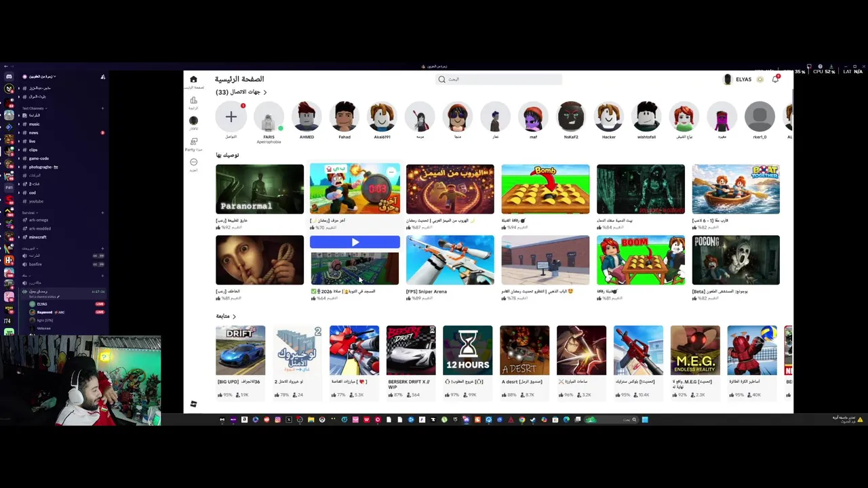
Task: Open [FPS] Sniper Arena game
Action: pos(450,260)
